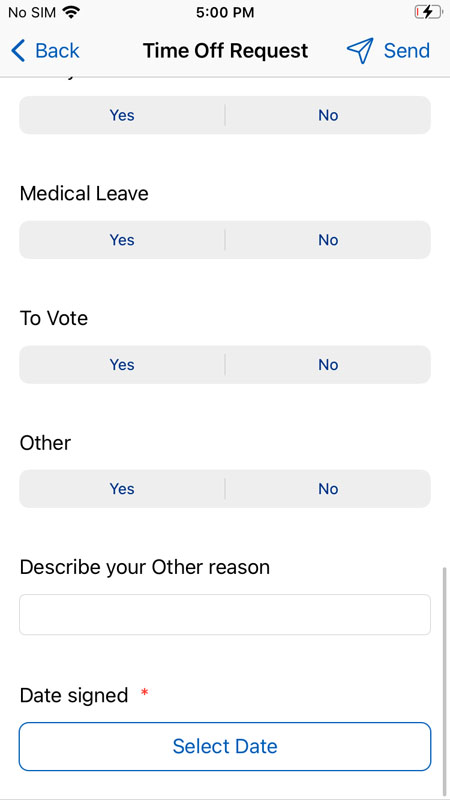Focus the Describe your Other reason field
This screenshot has height=800, width=450.
pos(225,615)
